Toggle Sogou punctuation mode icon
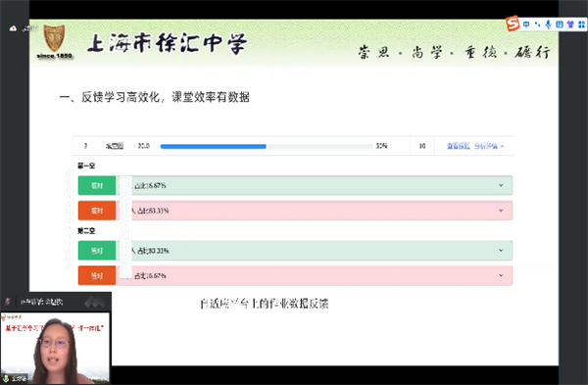 [537, 24]
